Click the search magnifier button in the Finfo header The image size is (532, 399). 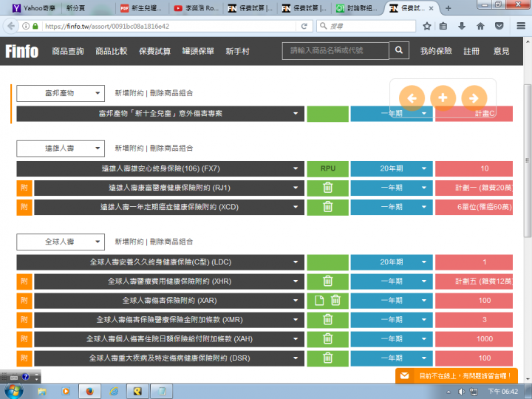[399, 50]
